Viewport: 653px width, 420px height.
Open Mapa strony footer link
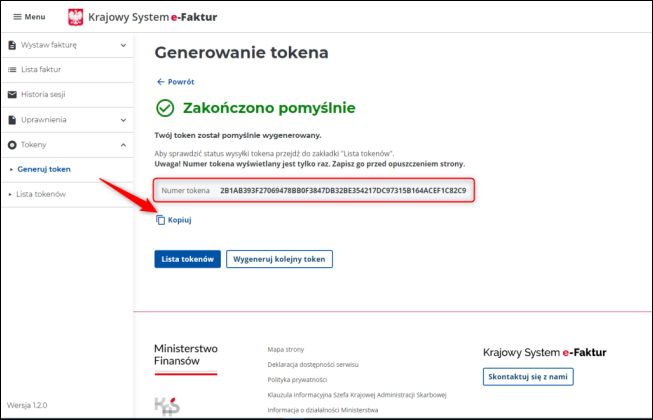[288, 350]
